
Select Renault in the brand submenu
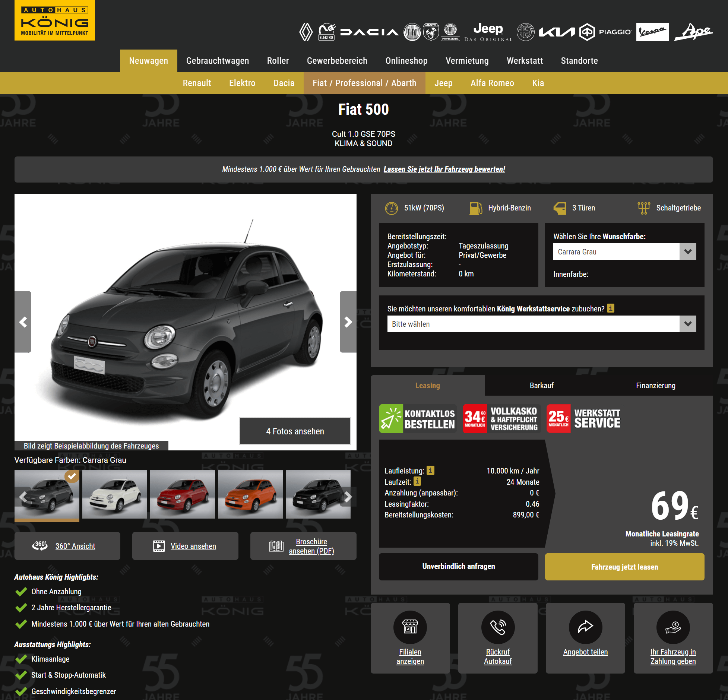[x=197, y=83]
